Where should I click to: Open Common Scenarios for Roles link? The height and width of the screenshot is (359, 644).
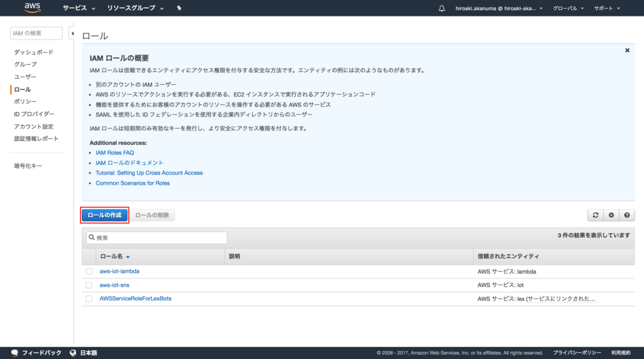pyautogui.click(x=133, y=183)
